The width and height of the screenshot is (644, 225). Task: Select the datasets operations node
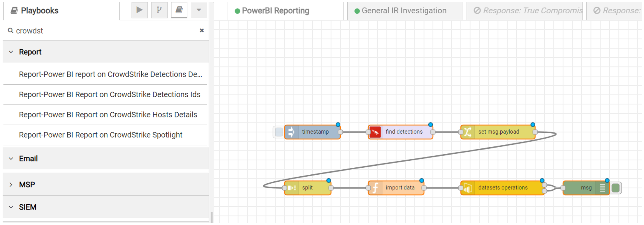(502, 188)
